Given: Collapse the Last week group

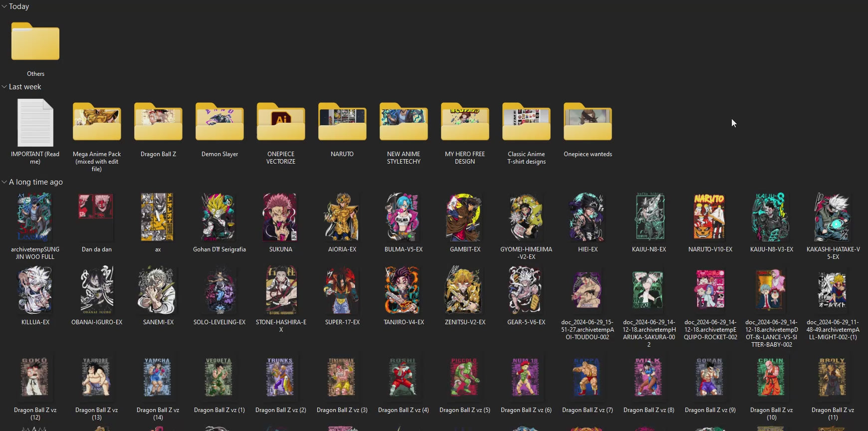Looking at the screenshot, I should pos(4,87).
